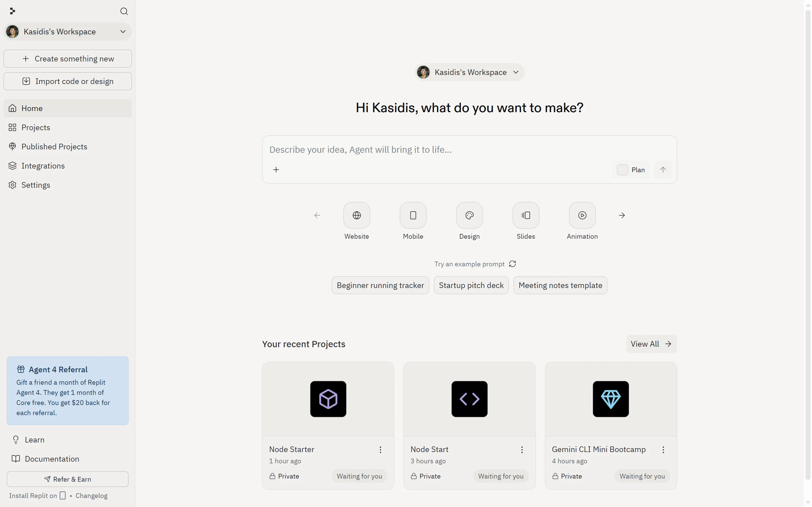Expand sidebar Kasidis's Workspace dropdown
The image size is (812, 507).
coord(67,32)
